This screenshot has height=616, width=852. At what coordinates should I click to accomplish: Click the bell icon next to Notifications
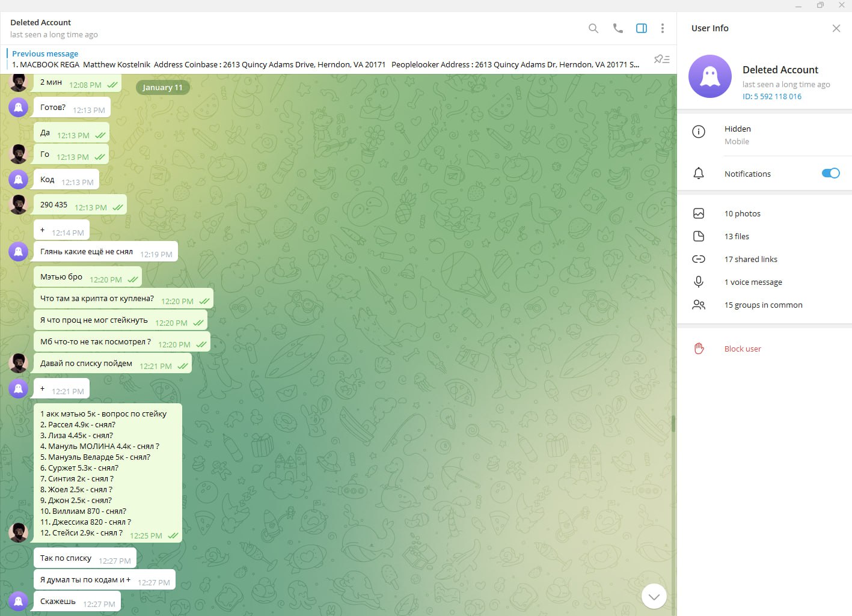point(699,174)
